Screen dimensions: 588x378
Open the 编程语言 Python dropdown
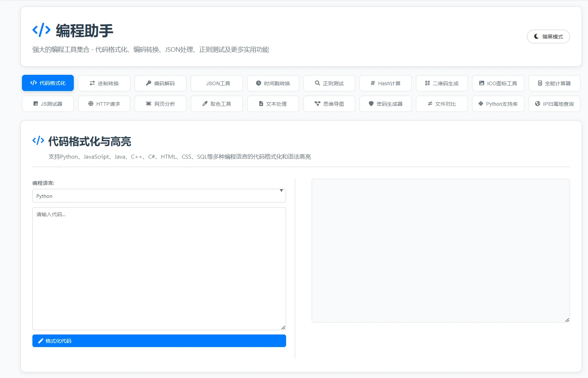[x=159, y=196]
